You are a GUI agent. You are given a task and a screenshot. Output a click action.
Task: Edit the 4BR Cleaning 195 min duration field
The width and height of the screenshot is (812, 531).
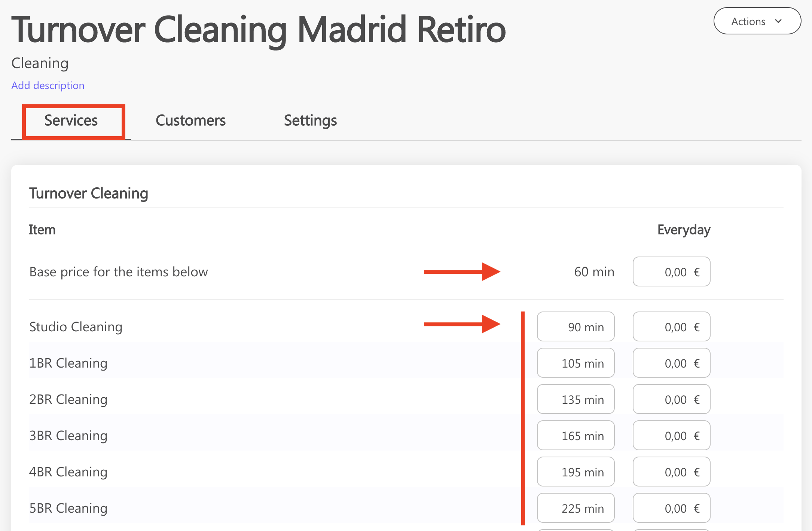pos(576,472)
